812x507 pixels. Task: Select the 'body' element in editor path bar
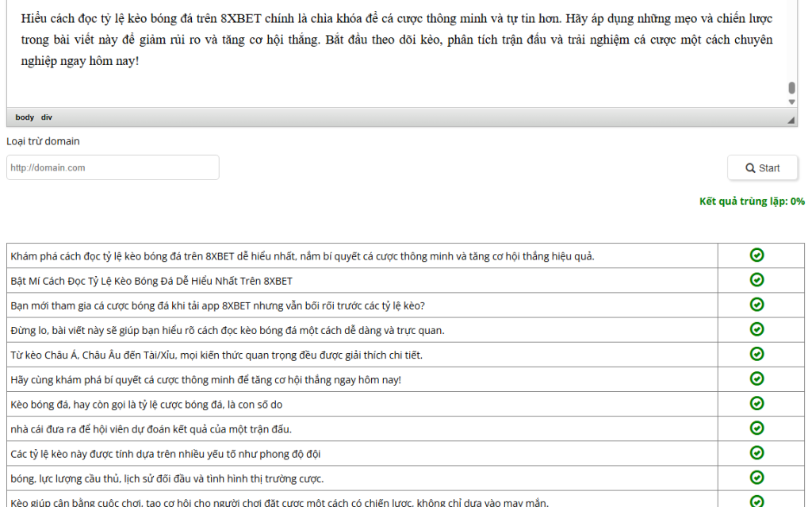tap(25, 117)
